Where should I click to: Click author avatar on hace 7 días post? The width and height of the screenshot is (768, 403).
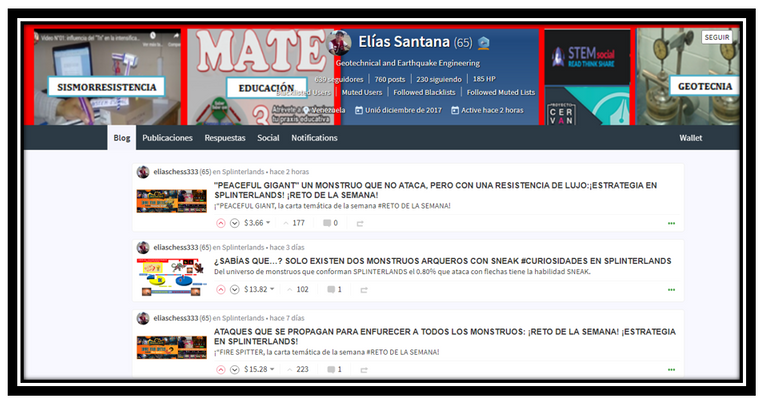(x=143, y=318)
